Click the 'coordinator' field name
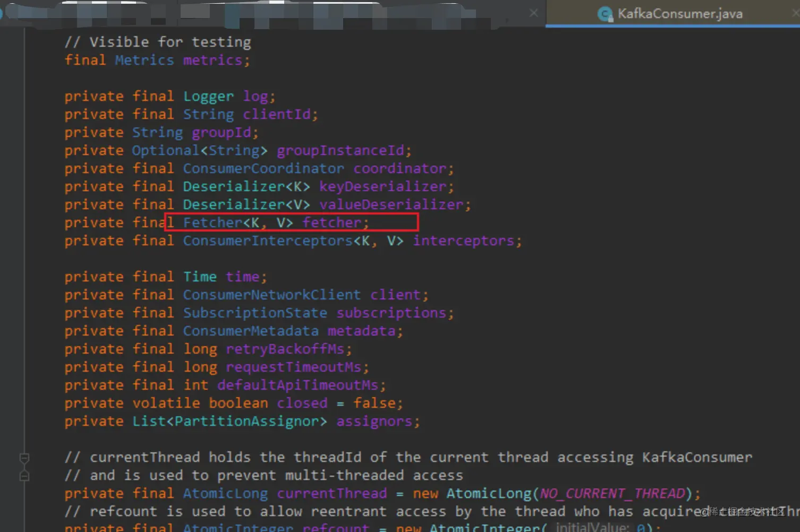 click(x=400, y=168)
